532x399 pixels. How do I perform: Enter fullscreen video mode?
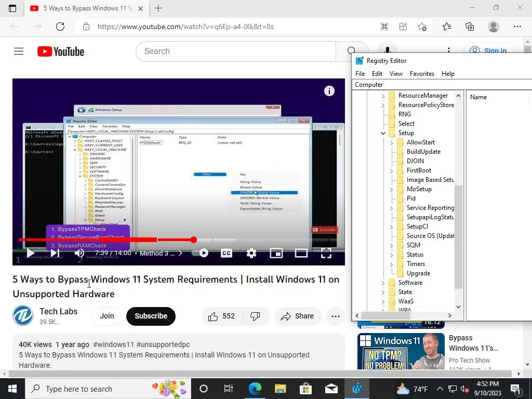coord(326,253)
